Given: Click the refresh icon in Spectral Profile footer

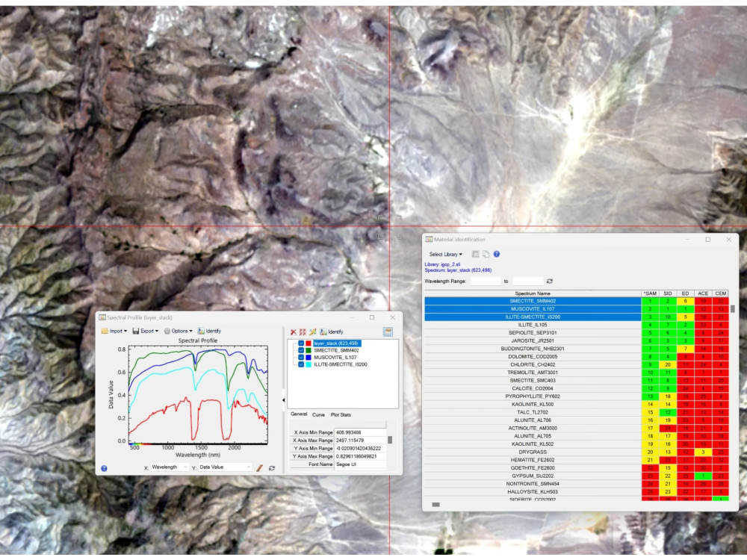Looking at the screenshot, I should point(272,468).
